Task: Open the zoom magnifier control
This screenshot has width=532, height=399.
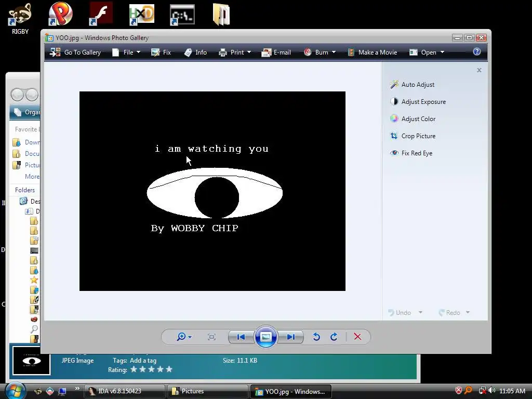Action: tap(184, 337)
